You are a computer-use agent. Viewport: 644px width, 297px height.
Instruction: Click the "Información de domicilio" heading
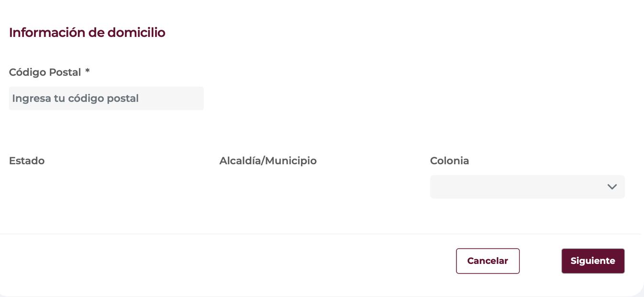[87, 33]
